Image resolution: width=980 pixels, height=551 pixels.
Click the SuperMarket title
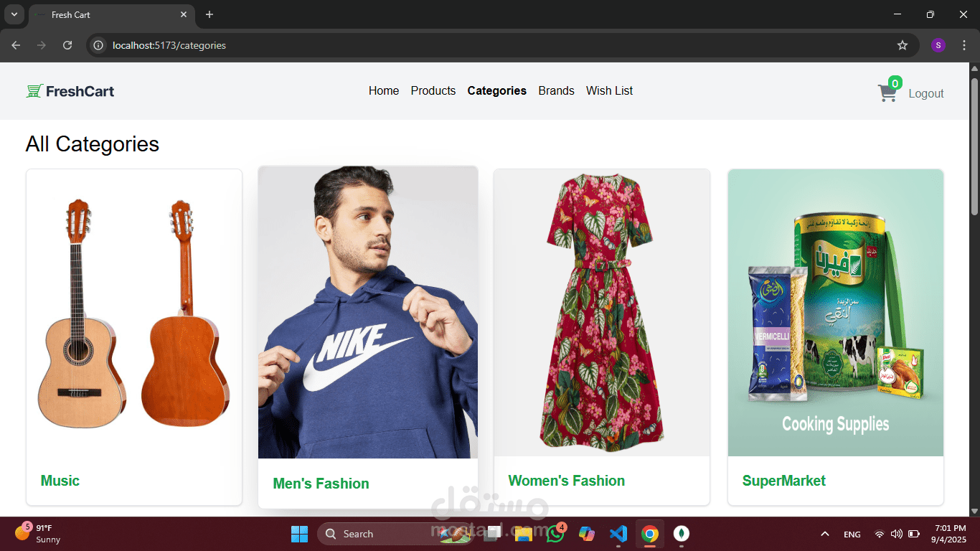coord(784,481)
